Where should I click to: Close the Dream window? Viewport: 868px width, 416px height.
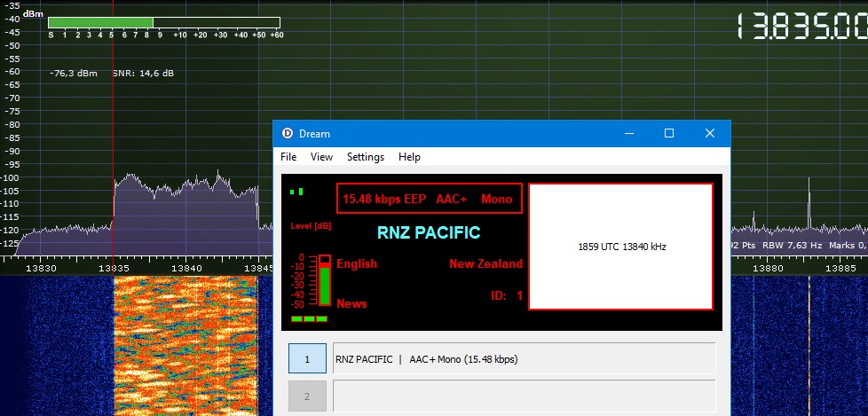(x=710, y=133)
